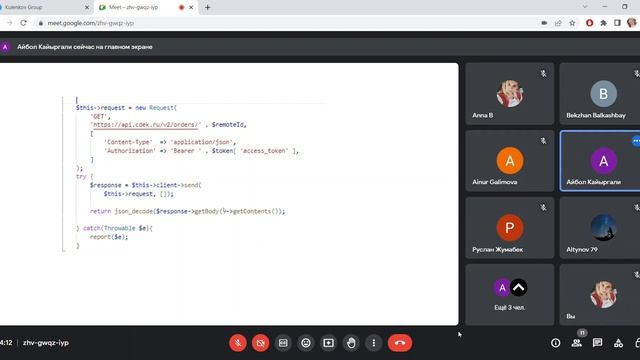Bookmark this page star icon
Screen dimensions: 640x360
[x=572, y=23]
